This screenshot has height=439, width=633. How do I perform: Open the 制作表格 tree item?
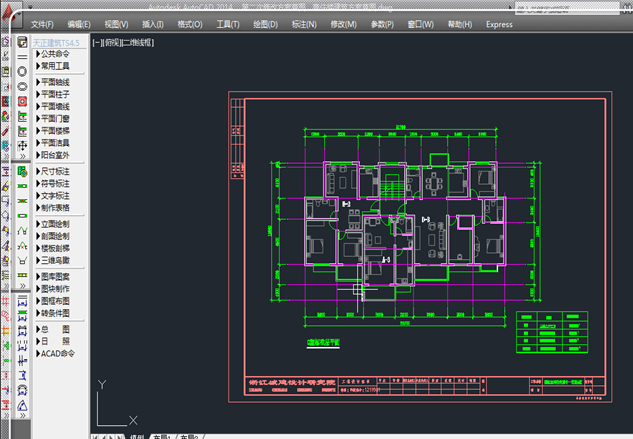click(x=53, y=208)
